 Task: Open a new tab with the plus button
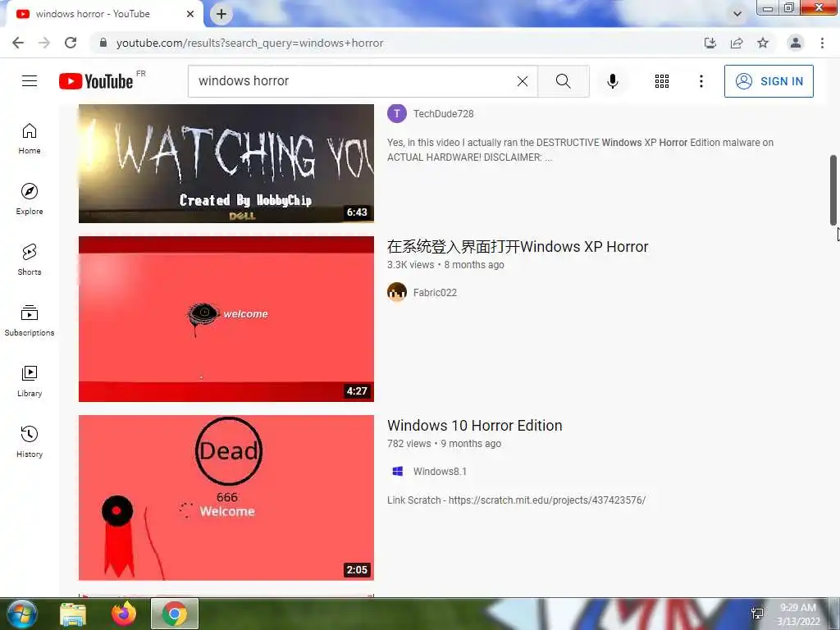tap(221, 15)
